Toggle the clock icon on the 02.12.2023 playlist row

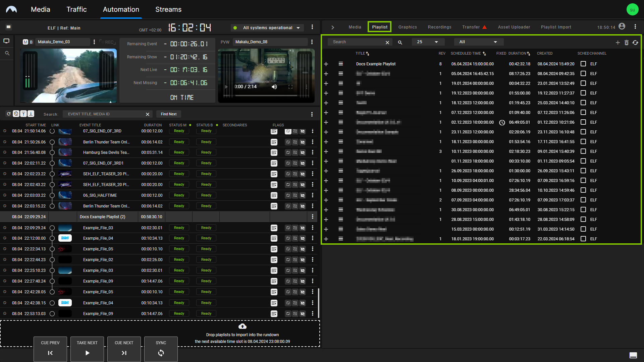tap(502, 122)
